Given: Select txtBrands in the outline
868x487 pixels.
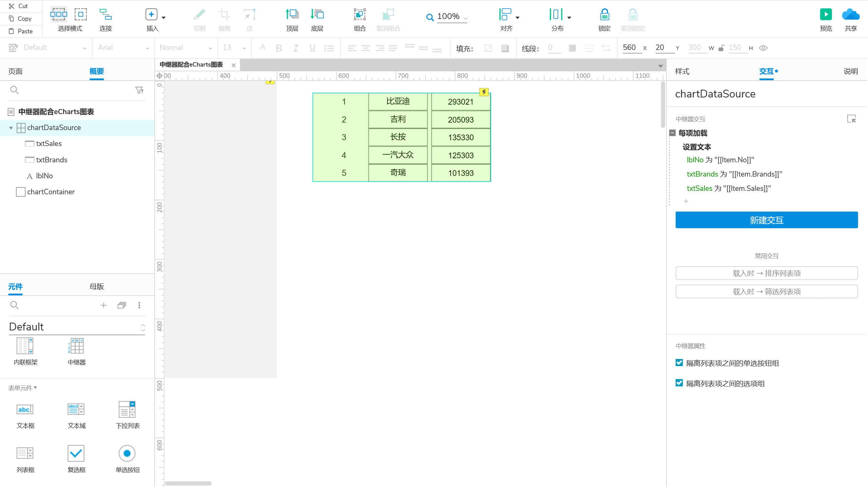Looking at the screenshot, I should (52, 160).
